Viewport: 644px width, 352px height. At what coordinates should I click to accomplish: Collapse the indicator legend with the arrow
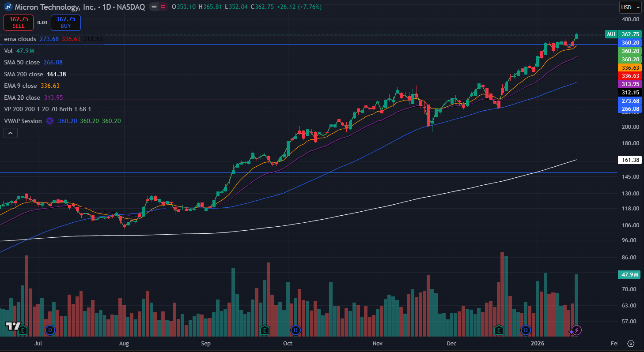coord(10,133)
